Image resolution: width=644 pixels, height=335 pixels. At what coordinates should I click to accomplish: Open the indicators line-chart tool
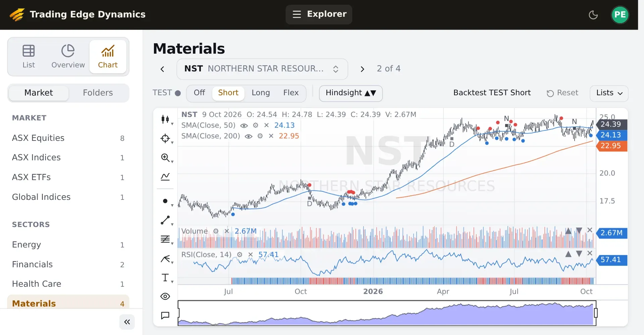[x=165, y=177]
